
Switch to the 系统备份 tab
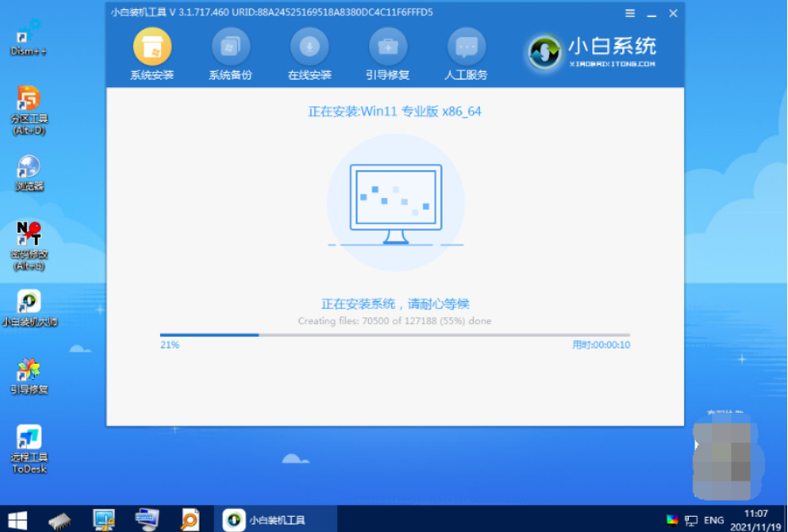click(x=230, y=54)
